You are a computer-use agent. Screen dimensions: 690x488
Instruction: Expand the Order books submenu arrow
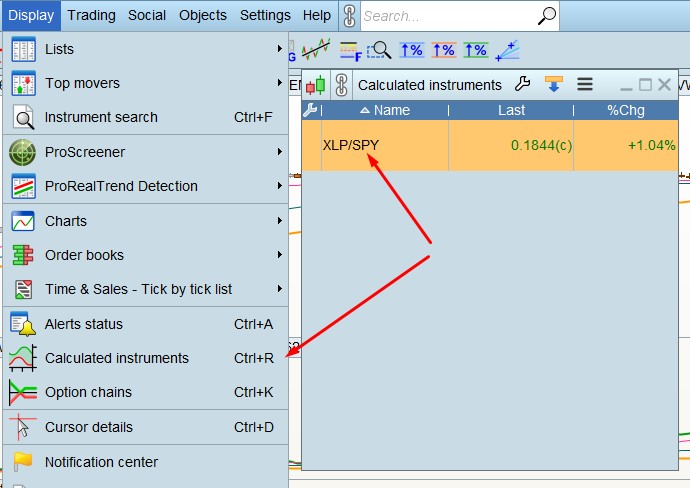click(x=279, y=255)
